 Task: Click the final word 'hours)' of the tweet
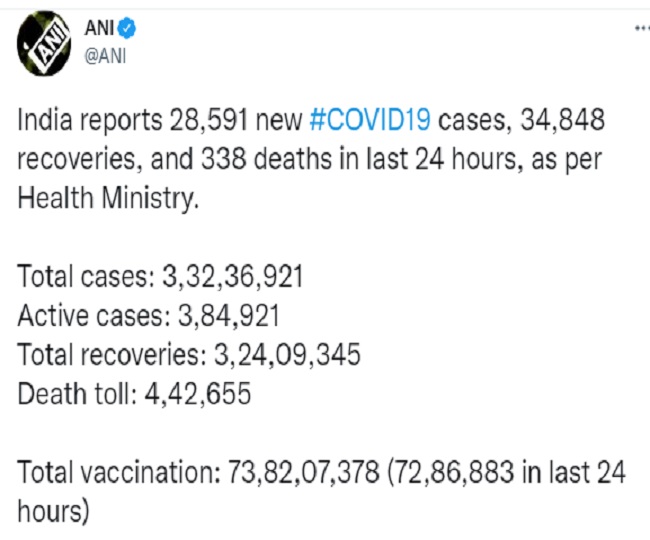pyautogui.click(x=53, y=512)
